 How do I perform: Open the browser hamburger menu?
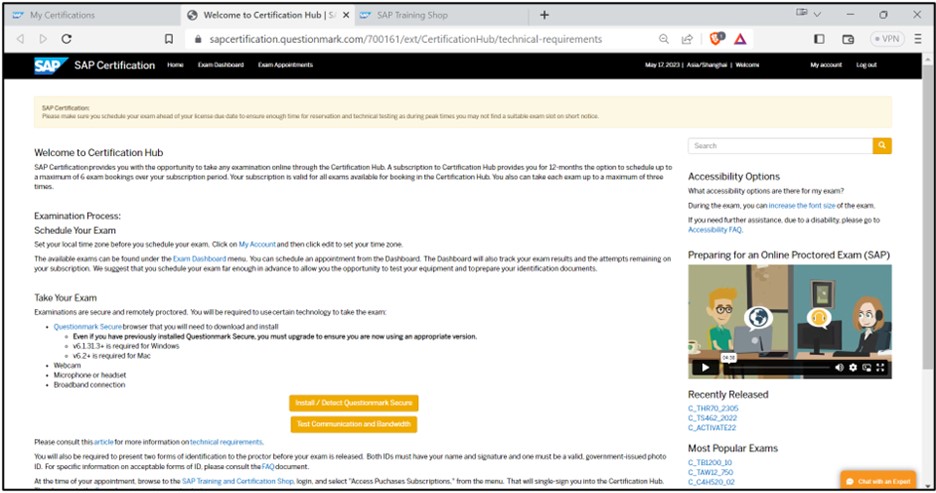tap(919, 39)
